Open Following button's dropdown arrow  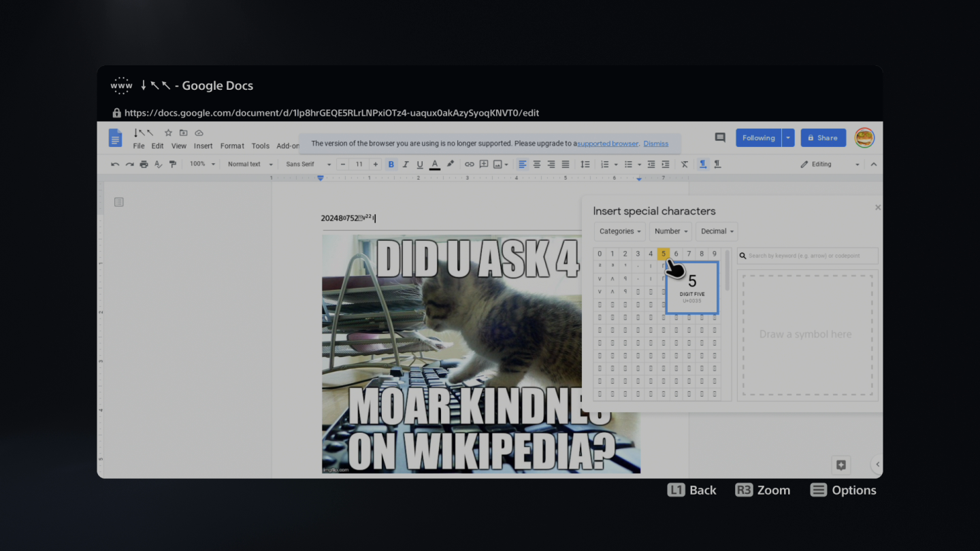[788, 137]
